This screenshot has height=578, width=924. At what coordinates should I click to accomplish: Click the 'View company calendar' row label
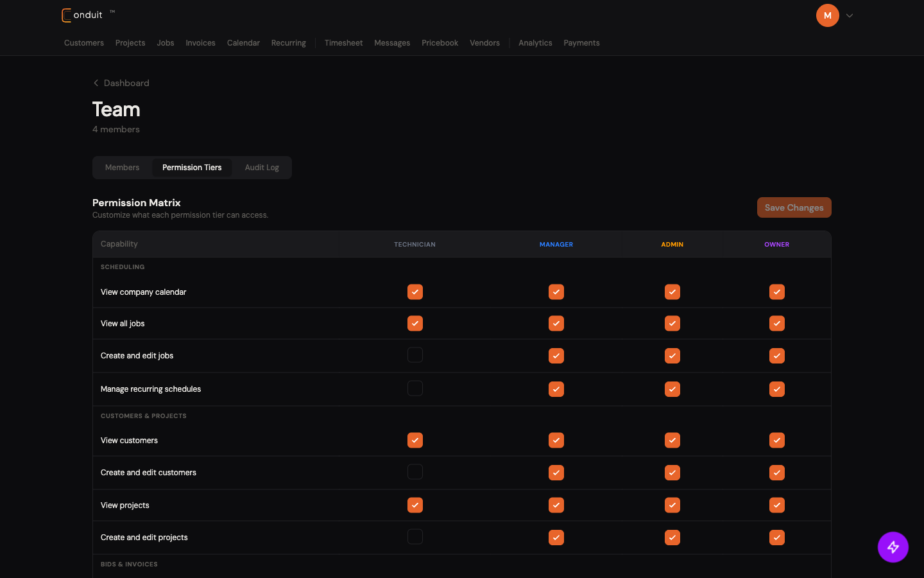point(144,292)
